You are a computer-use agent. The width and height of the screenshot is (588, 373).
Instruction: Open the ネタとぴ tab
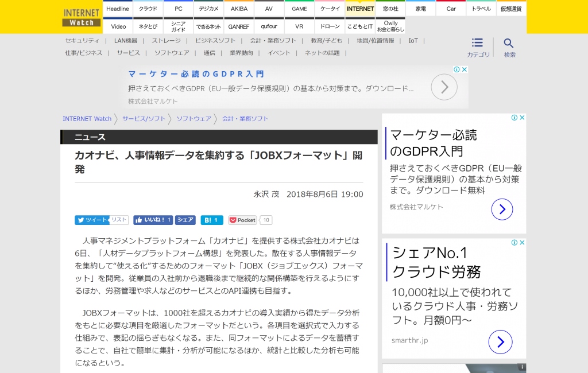coord(148,26)
